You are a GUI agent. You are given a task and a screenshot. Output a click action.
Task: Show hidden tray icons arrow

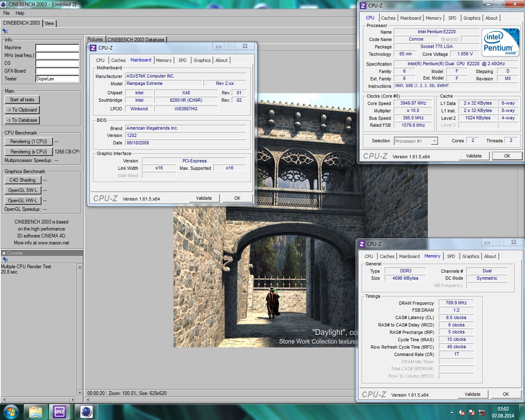[452, 412]
